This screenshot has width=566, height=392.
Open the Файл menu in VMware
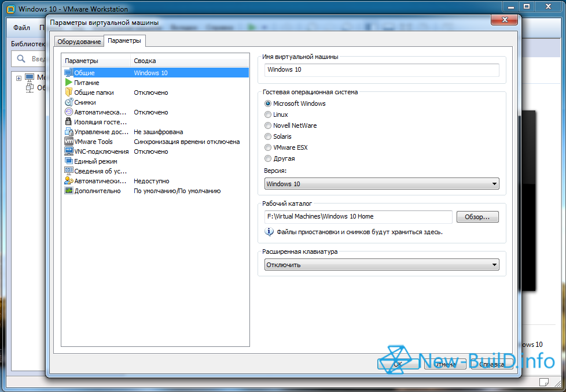click(21, 27)
